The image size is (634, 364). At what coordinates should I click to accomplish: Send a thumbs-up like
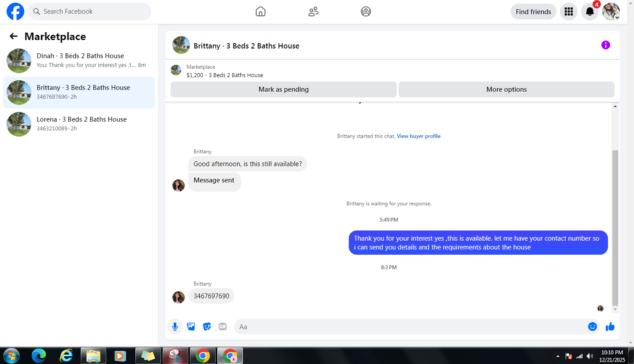(x=610, y=327)
